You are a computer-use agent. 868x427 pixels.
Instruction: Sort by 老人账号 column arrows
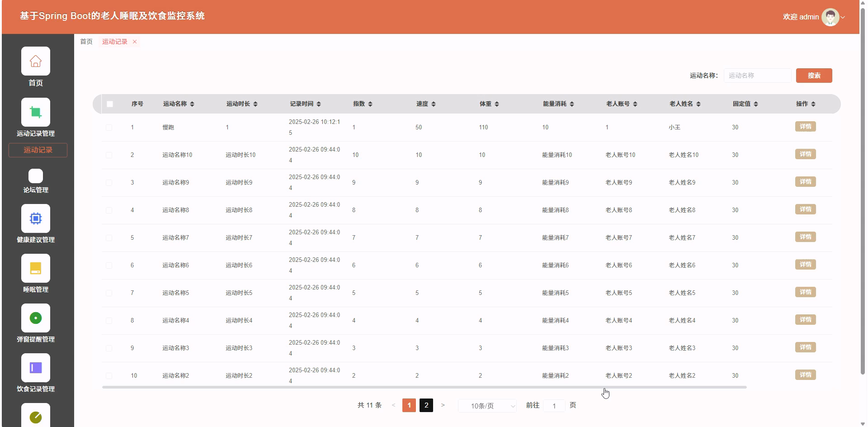tap(635, 104)
